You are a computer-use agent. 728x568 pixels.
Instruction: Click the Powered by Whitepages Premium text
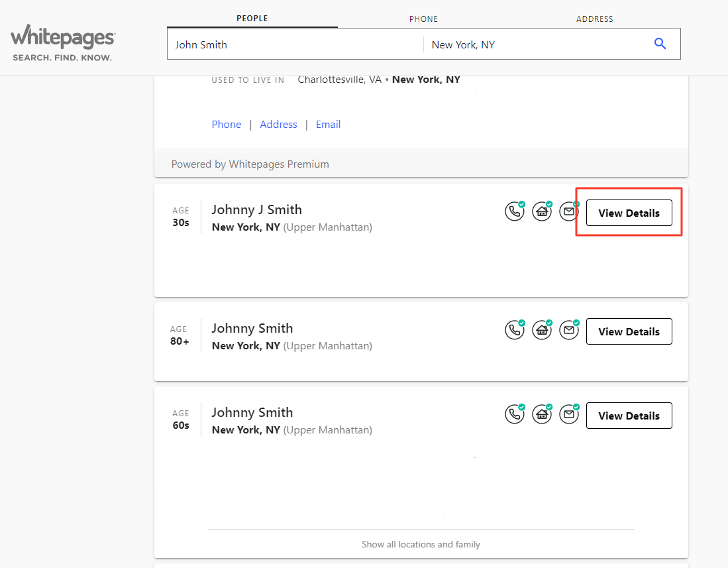[x=250, y=164]
